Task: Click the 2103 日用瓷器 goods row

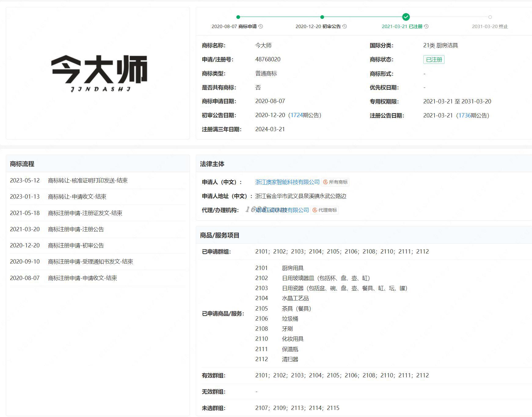Action: (331, 288)
